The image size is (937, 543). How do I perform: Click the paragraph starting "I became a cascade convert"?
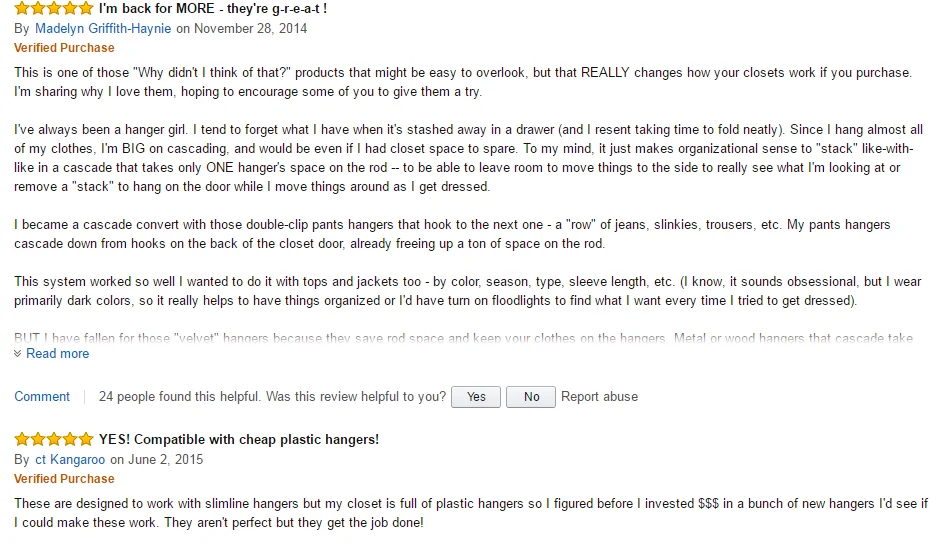pyautogui.click(x=452, y=234)
